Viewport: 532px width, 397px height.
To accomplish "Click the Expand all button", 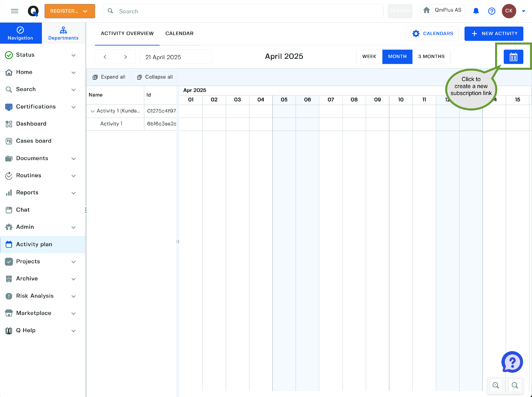I will coord(109,77).
